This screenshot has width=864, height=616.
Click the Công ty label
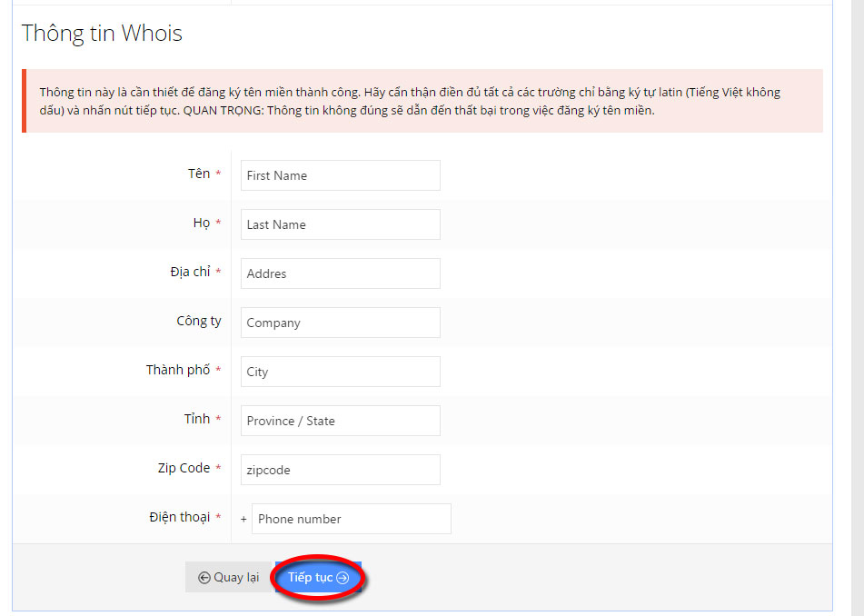(x=199, y=321)
